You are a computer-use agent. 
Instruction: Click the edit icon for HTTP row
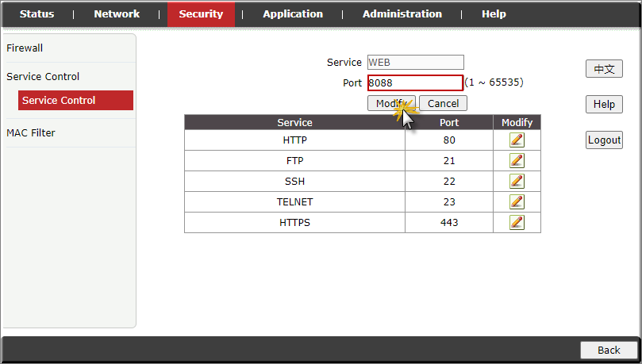517,140
